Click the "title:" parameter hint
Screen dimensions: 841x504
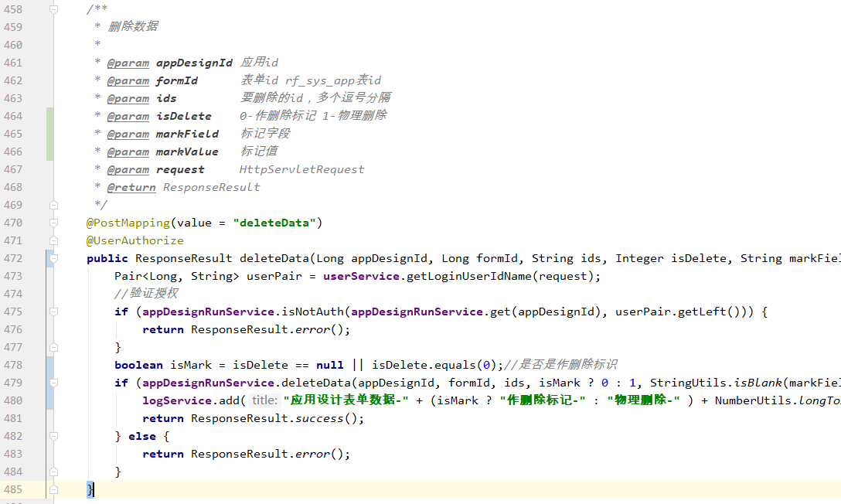click(x=264, y=400)
